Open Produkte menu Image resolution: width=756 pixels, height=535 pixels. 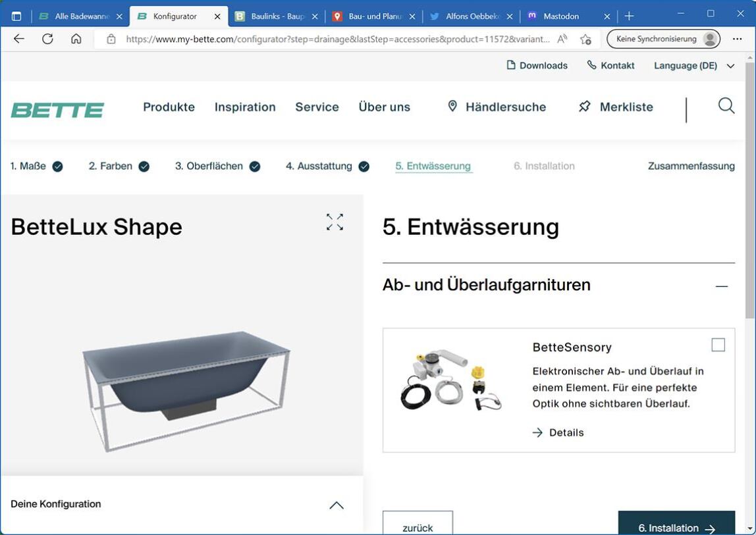coord(169,107)
